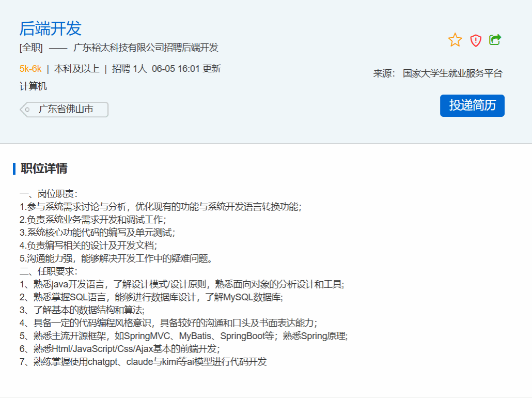This screenshot has width=532, height=398.
Task: Click the tag icon beside 广东省佛山市
Action: [x=27, y=110]
